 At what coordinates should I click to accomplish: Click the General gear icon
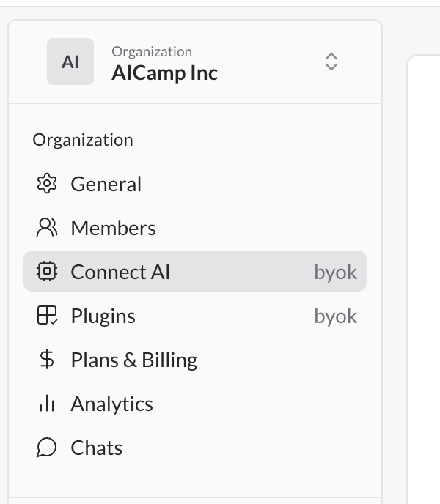coord(47,184)
